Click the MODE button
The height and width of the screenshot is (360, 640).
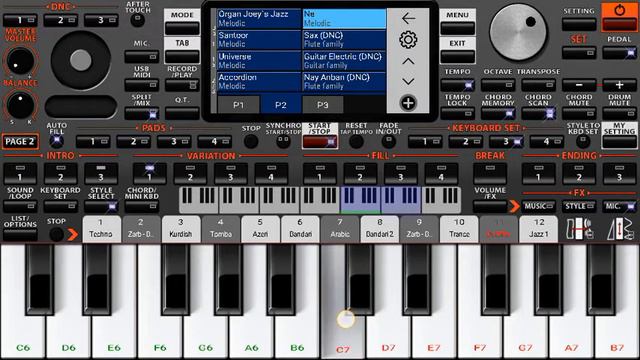pyautogui.click(x=182, y=28)
